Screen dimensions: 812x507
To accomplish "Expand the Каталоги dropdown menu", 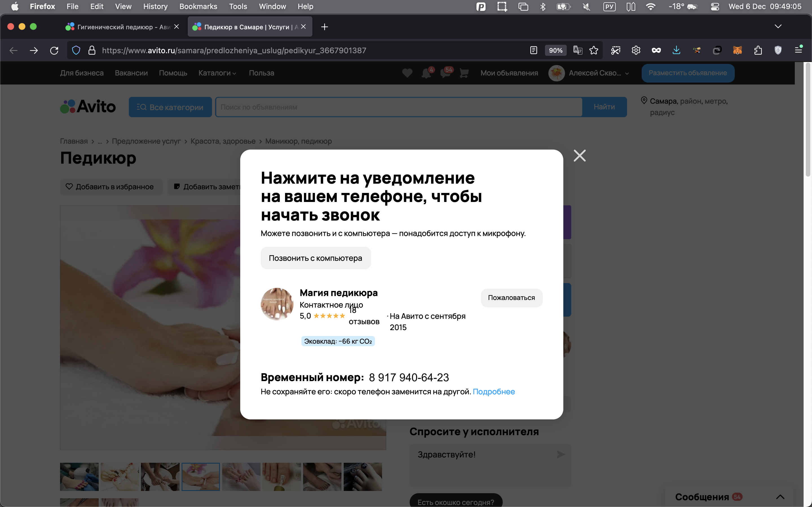I will point(217,73).
